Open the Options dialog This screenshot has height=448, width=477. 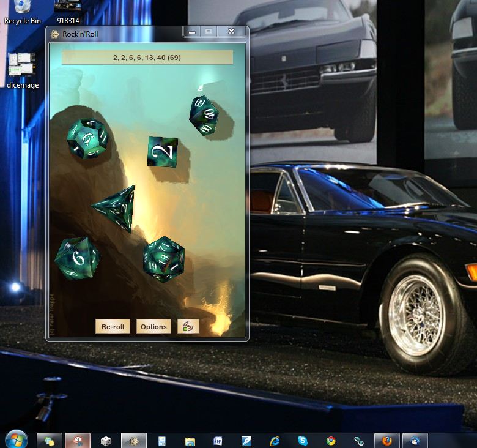(x=153, y=327)
